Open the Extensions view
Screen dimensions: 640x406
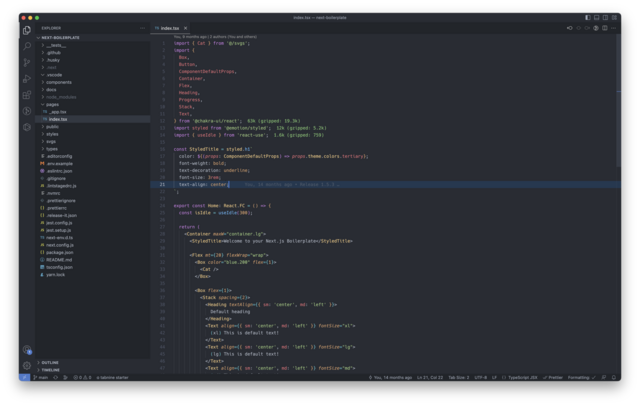point(27,95)
